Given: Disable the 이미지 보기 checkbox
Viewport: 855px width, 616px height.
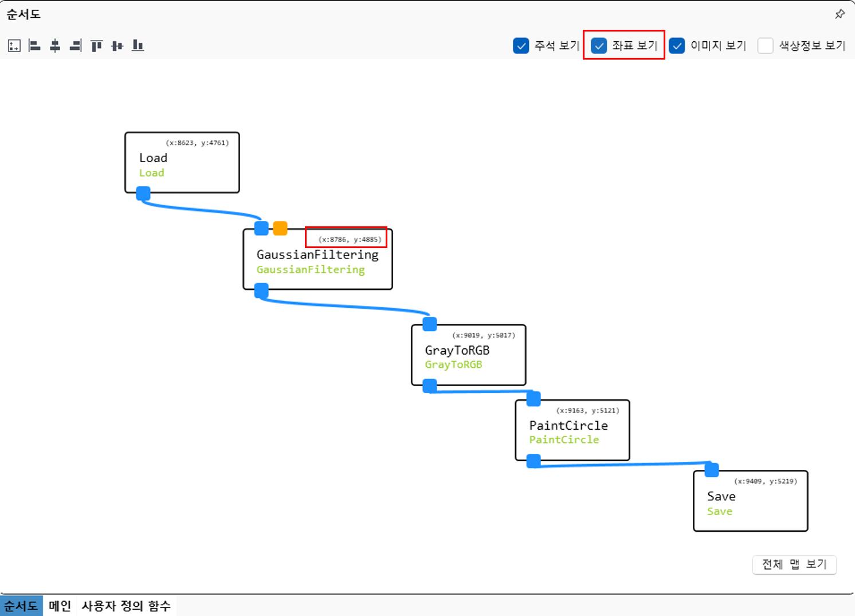Looking at the screenshot, I should (x=677, y=46).
